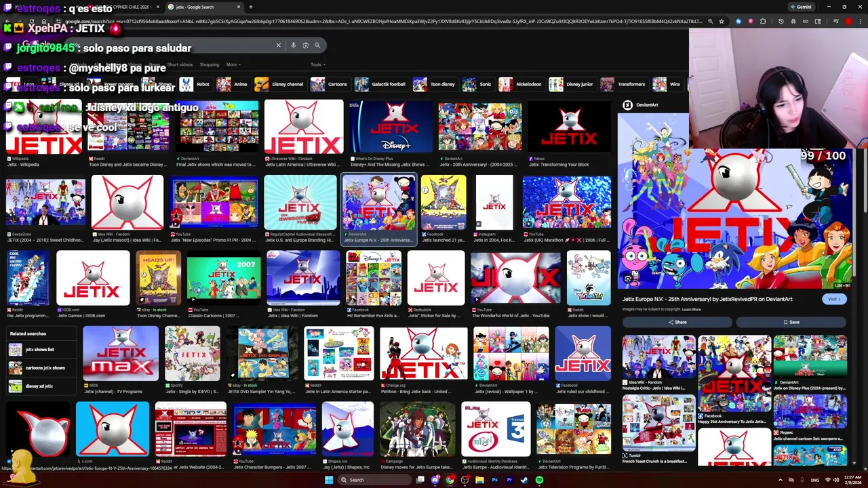Viewport: 868px width, 488px height.
Task: Open the More dropdown in search filters
Action: (x=233, y=65)
